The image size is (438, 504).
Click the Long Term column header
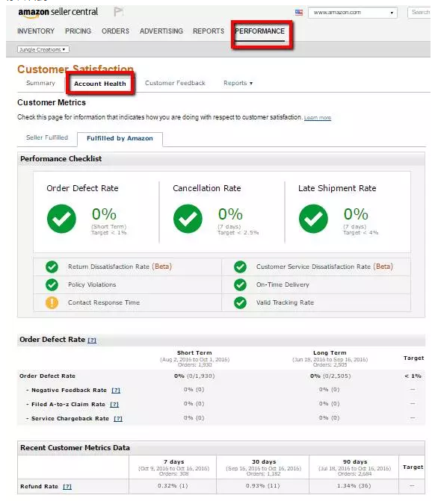(x=330, y=353)
